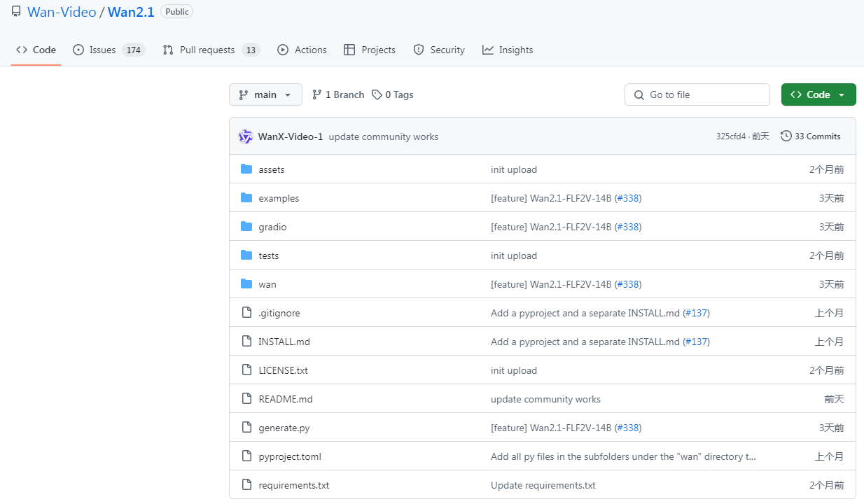
Task: Click the assets folder icon
Action: (246, 169)
